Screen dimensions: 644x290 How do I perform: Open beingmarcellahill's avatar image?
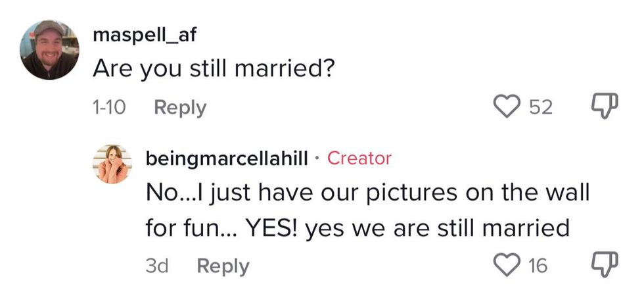coord(112,164)
